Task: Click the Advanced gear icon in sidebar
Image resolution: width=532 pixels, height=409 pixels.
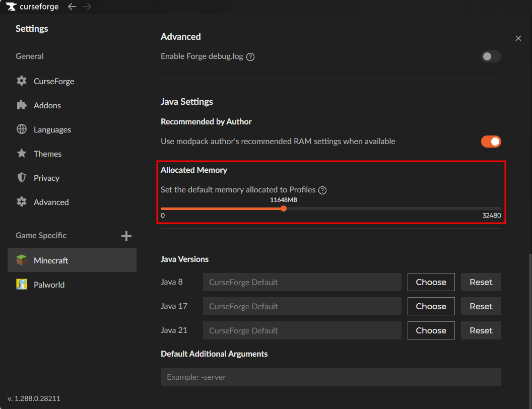Action: pyautogui.click(x=22, y=202)
